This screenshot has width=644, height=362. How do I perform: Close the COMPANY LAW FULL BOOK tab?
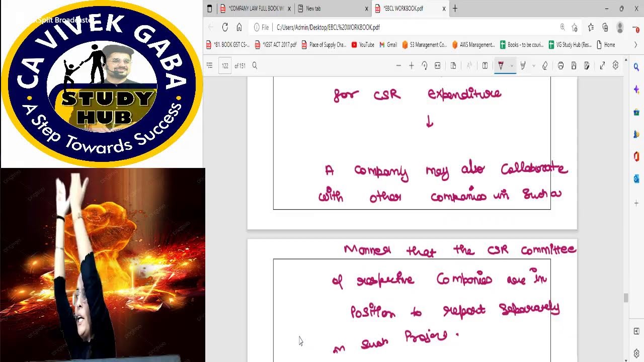[289, 9]
